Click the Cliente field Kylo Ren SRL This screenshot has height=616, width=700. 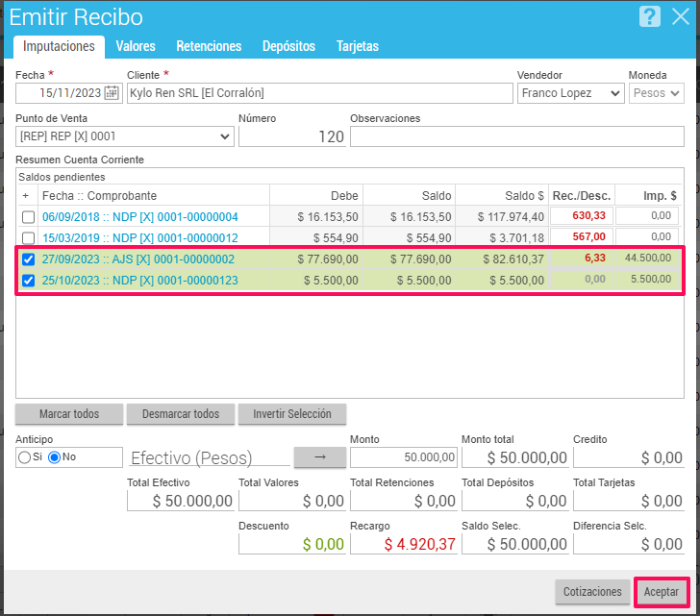pyautogui.click(x=319, y=93)
